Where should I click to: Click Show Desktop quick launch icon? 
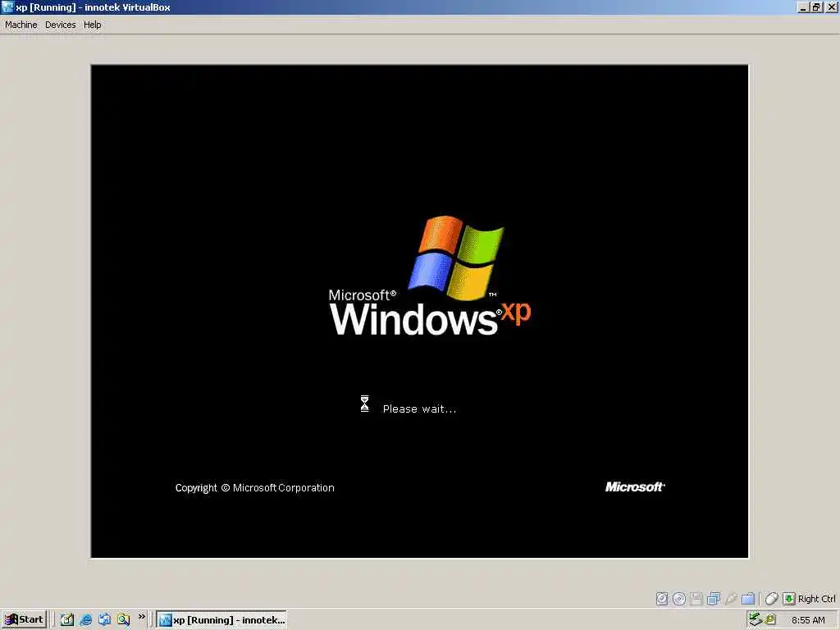click(x=67, y=620)
